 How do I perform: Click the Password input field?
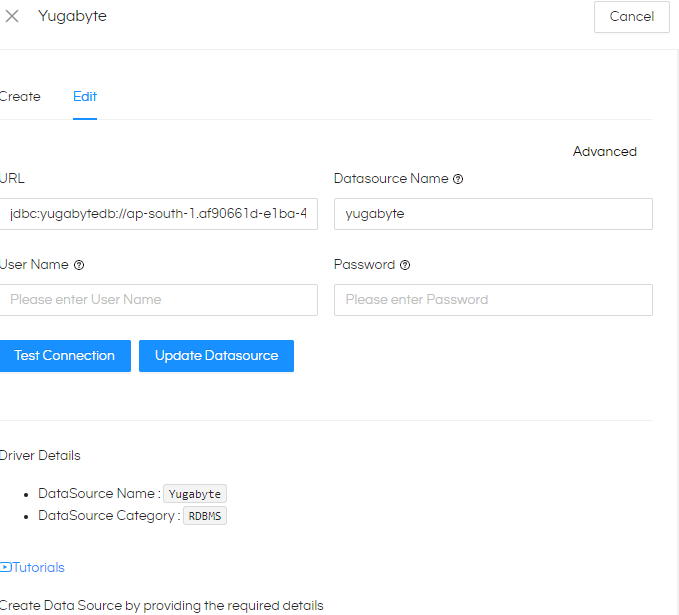pyautogui.click(x=493, y=300)
